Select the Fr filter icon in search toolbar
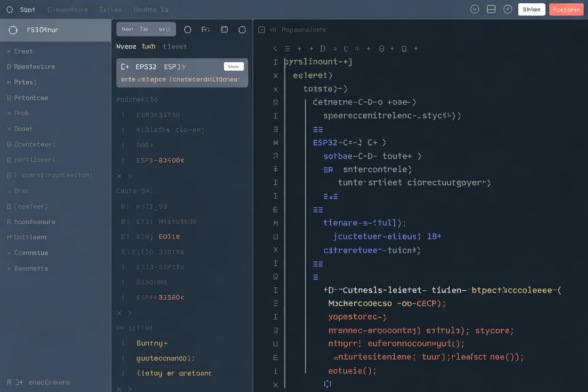 coord(205,29)
